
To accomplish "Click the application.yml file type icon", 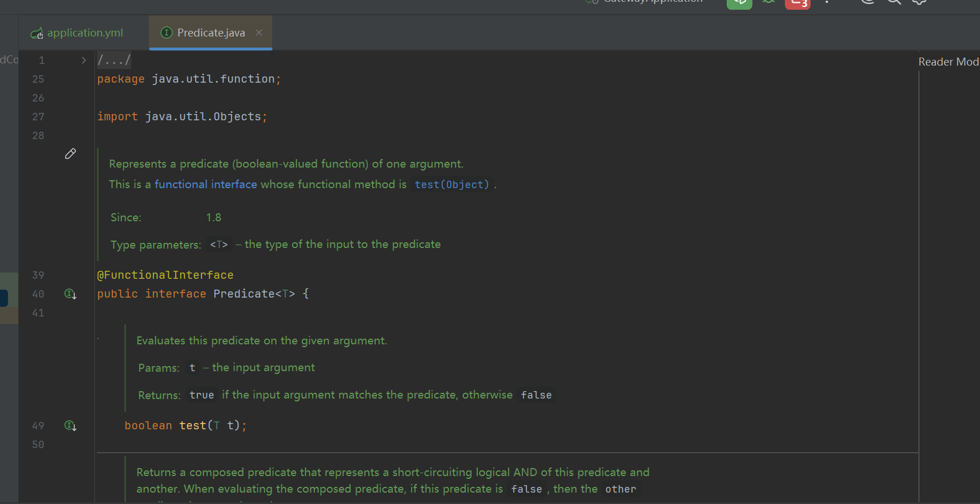I will (x=37, y=34).
